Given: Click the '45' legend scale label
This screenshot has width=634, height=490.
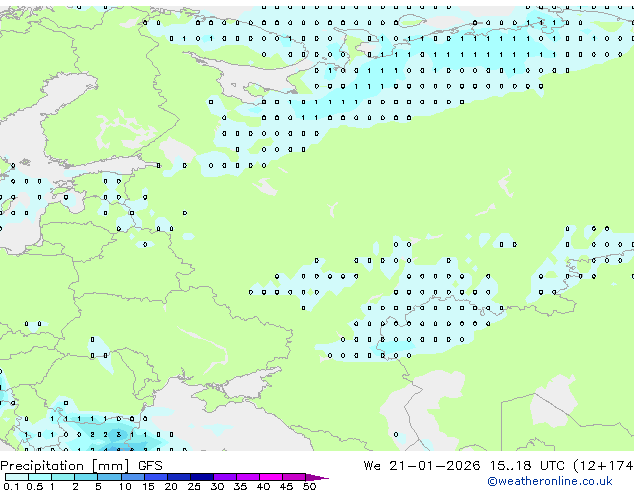Looking at the screenshot, I should [286, 486].
